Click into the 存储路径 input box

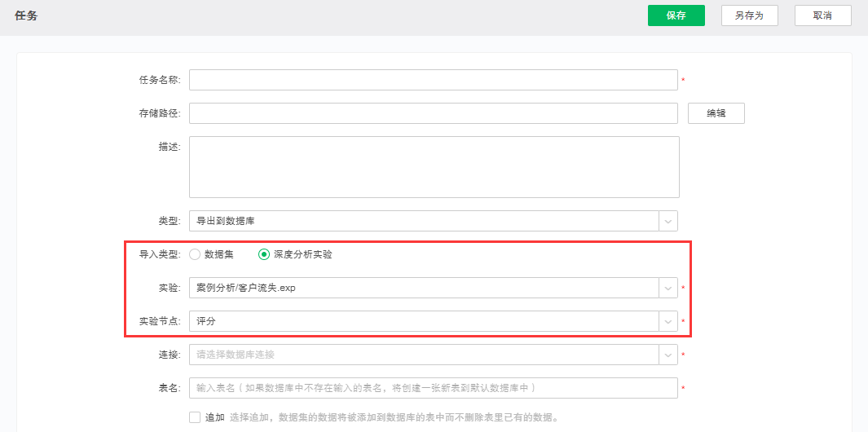click(433, 113)
